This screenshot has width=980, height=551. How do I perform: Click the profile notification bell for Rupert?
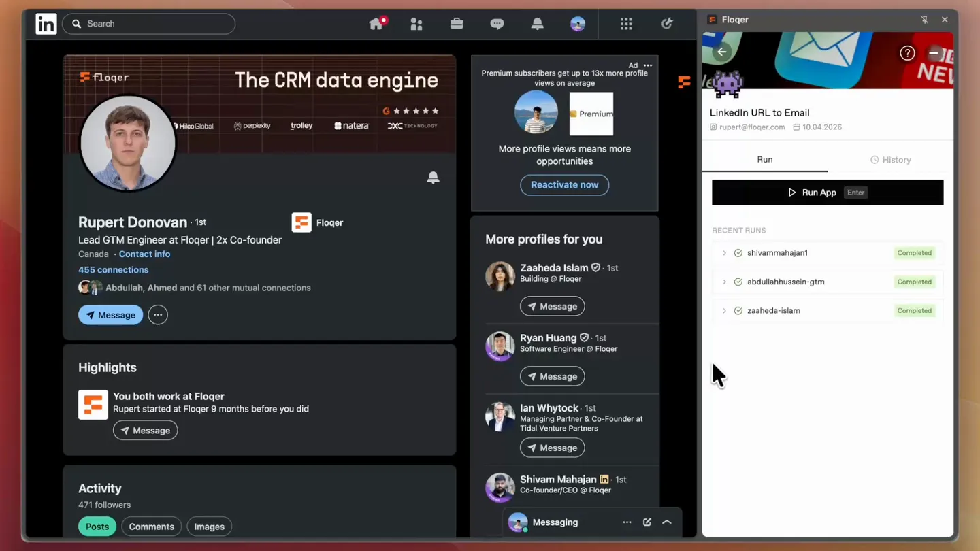pos(433,178)
